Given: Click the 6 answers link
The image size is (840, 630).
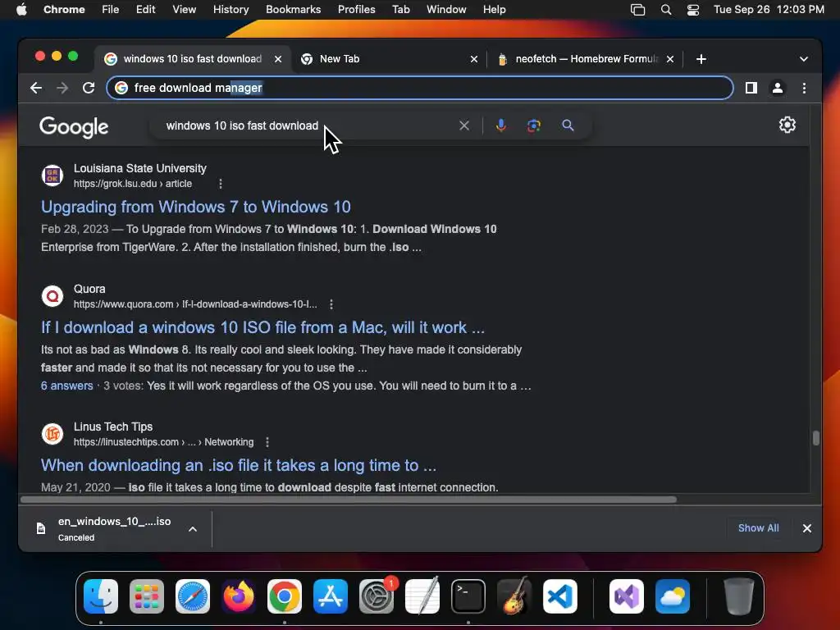Looking at the screenshot, I should 67,386.
